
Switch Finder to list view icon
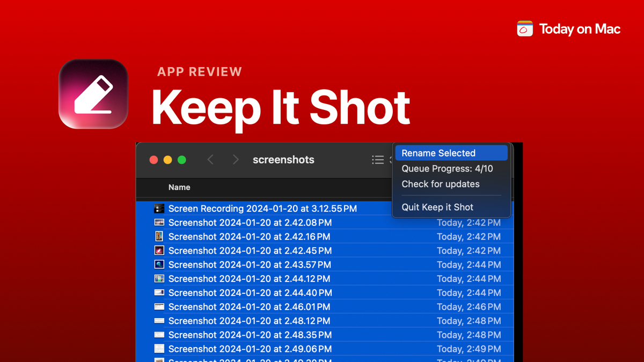378,160
